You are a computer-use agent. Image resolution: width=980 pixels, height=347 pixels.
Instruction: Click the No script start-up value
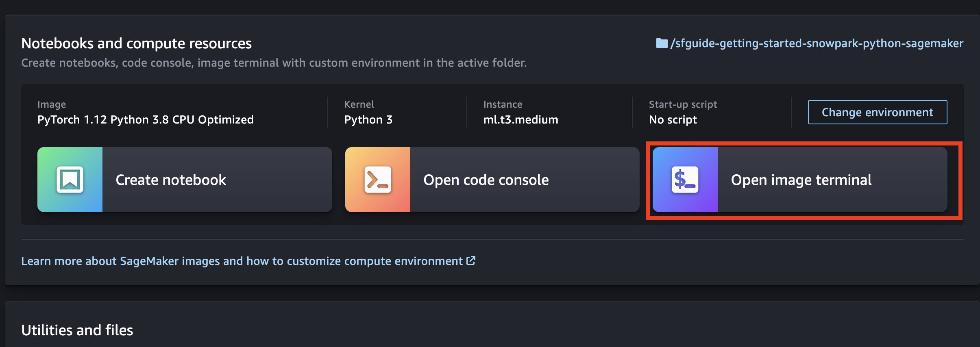[673, 119]
